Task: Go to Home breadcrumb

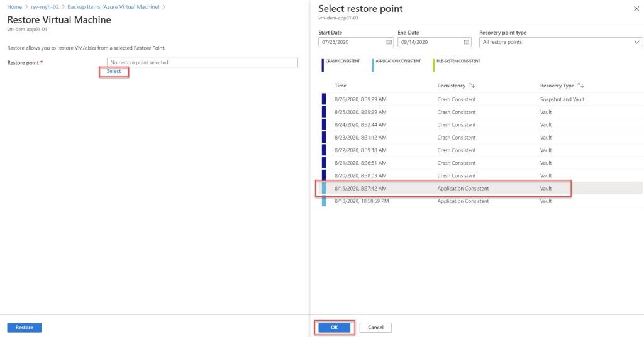Action: point(14,6)
